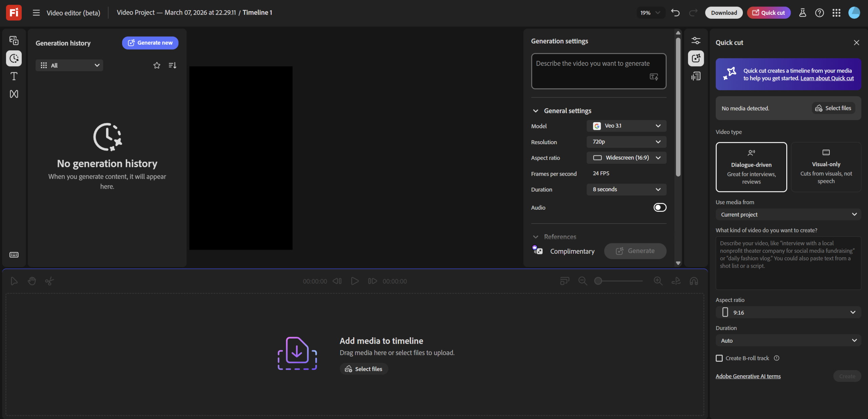
Task: Collapse the General settings section
Action: (x=536, y=111)
